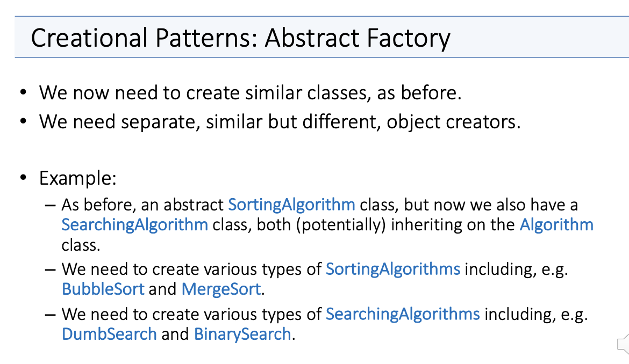
Task: Click the blue BubbleSort term
Action: pos(103,289)
